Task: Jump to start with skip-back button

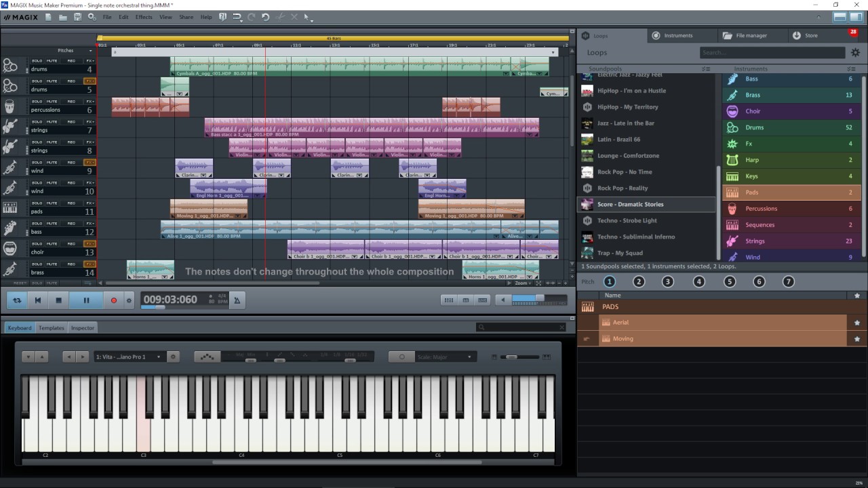Action: [38, 300]
